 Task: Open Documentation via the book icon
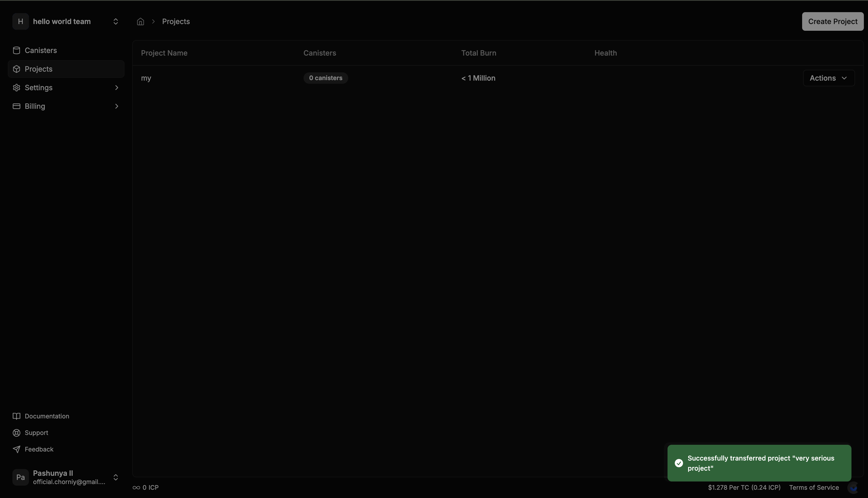[16, 416]
